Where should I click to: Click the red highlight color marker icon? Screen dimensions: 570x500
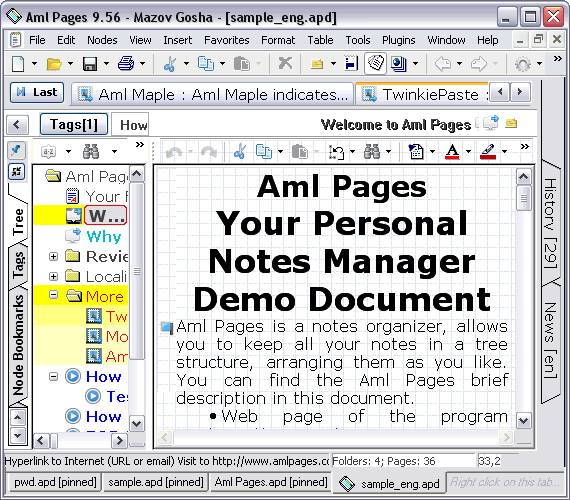pyautogui.click(x=488, y=151)
